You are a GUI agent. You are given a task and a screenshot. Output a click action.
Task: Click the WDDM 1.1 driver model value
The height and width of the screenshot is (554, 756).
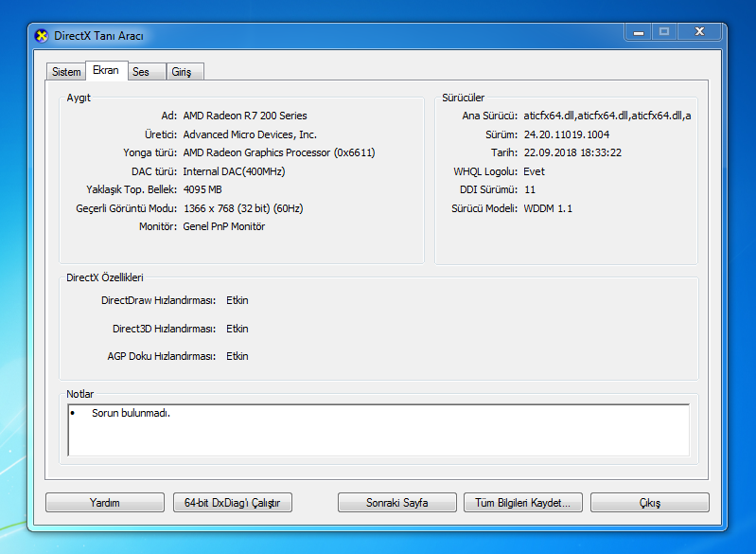548,208
